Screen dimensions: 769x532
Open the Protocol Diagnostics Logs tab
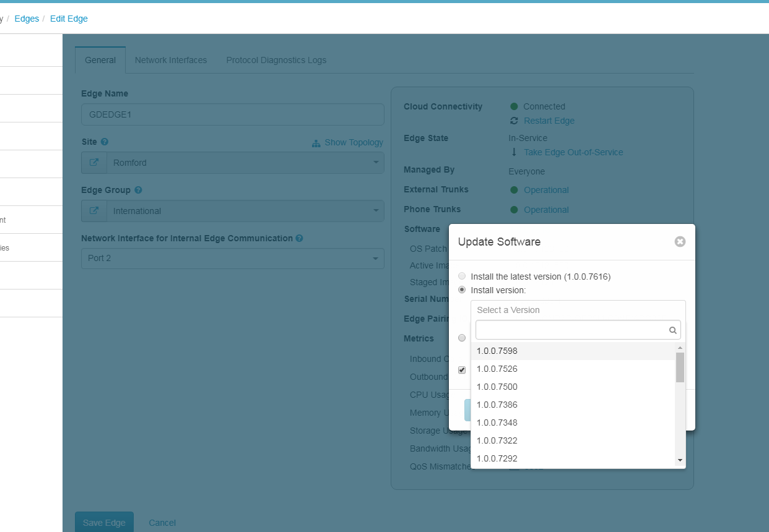276,60
